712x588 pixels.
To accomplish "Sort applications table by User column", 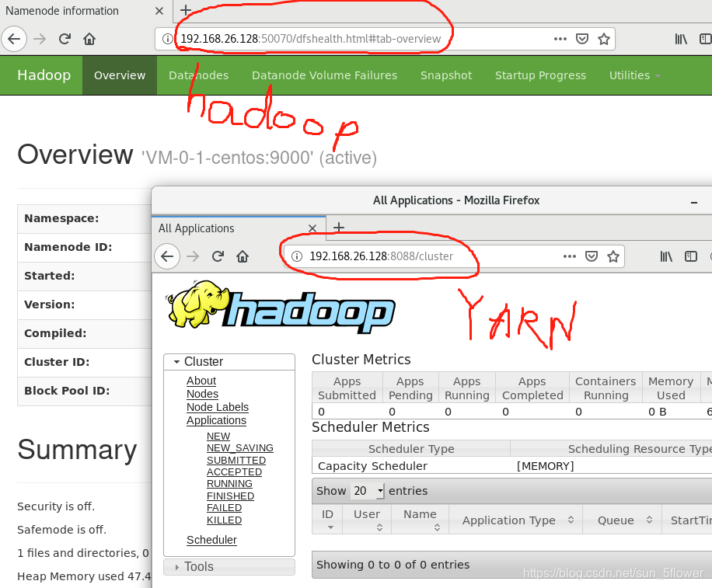I will tap(367, 520).
